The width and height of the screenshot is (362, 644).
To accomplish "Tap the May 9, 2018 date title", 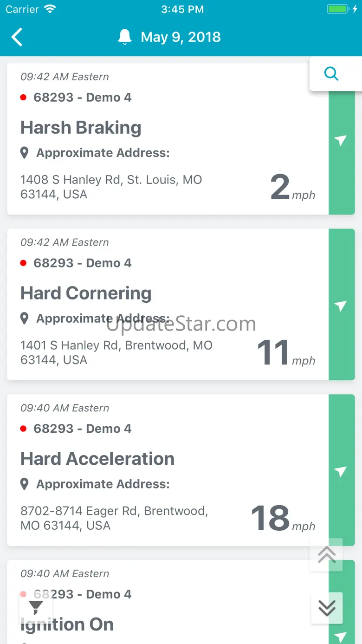I will tap(181, 37).
